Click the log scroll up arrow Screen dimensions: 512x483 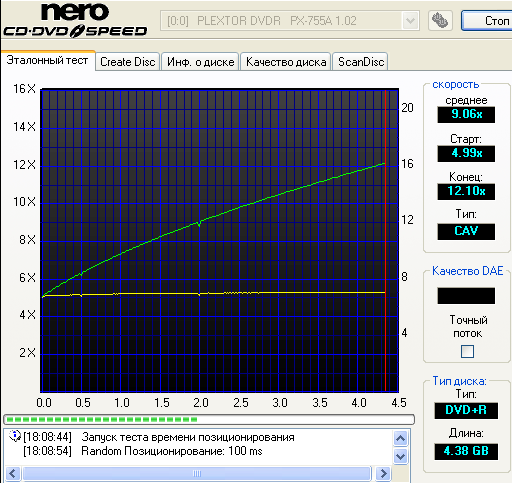(x=400, y=438)
